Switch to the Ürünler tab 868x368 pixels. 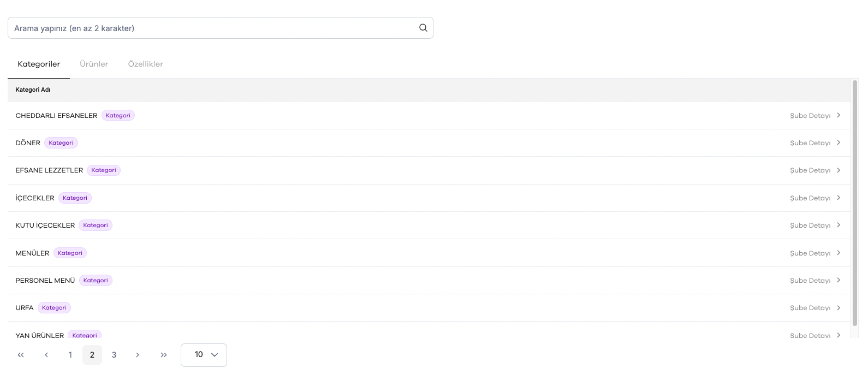pyautogui.click(x=94, y=64)
